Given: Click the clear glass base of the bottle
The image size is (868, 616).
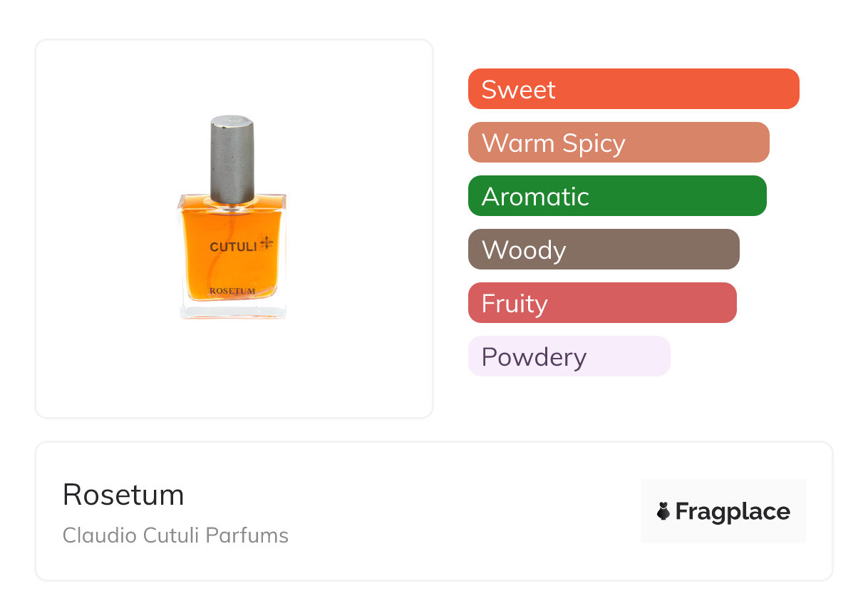Looking at the screenshot, I should [x=232, y=311].
